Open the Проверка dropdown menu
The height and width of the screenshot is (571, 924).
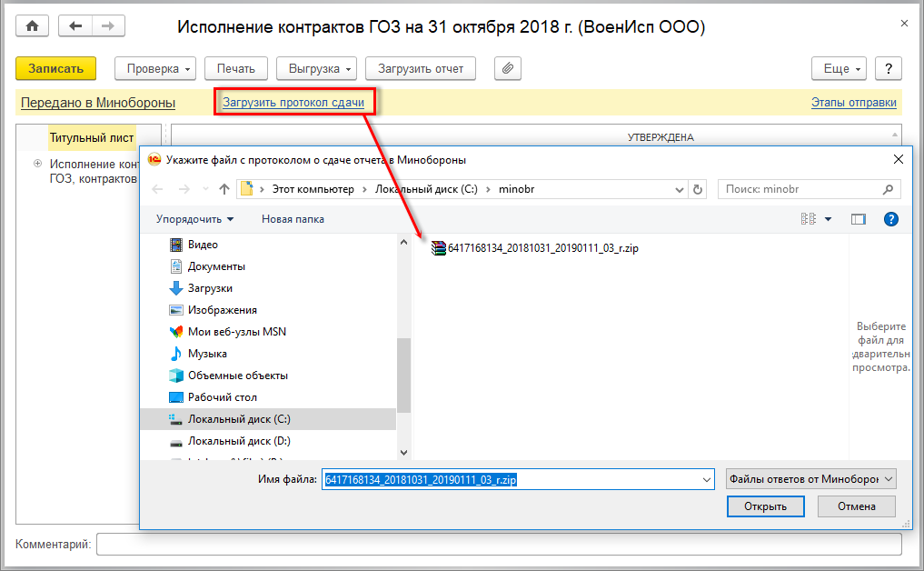pos(155,68)
